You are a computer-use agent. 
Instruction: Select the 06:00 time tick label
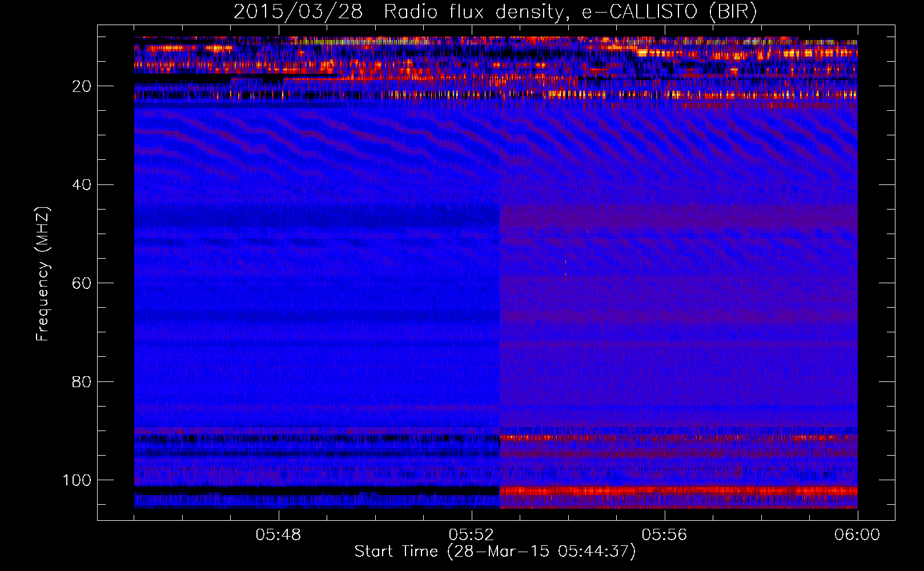[857, 535]
